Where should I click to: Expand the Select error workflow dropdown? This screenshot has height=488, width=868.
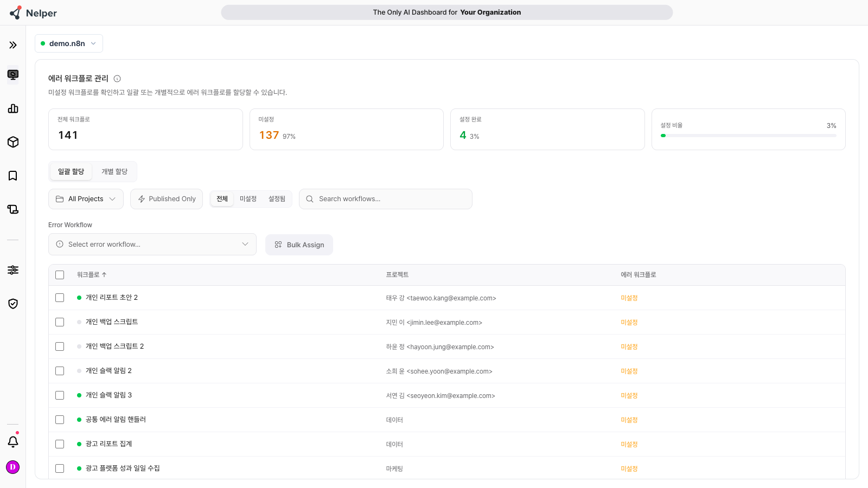(152, 245)
